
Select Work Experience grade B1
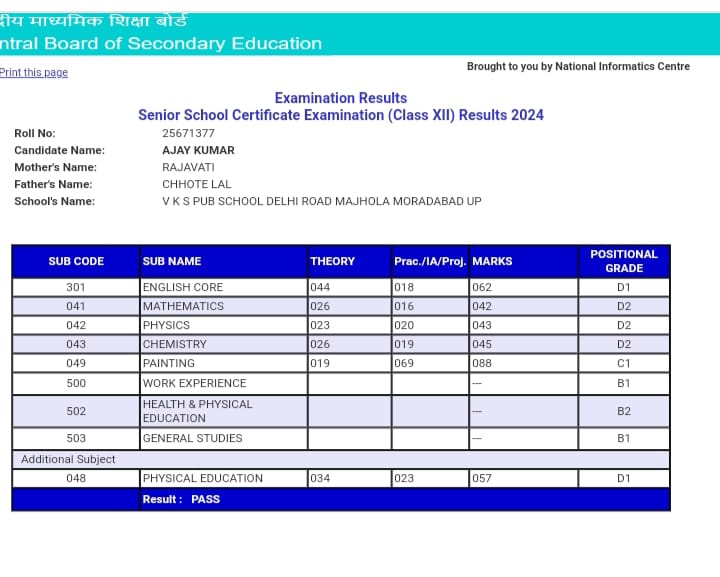pos(624,383)
